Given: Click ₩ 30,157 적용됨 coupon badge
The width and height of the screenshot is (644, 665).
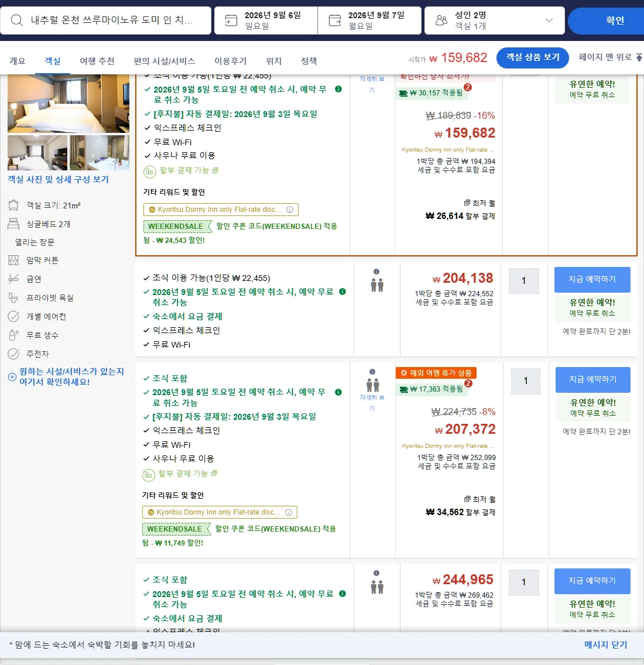Looking at the screenshot, I should point(432,93).
